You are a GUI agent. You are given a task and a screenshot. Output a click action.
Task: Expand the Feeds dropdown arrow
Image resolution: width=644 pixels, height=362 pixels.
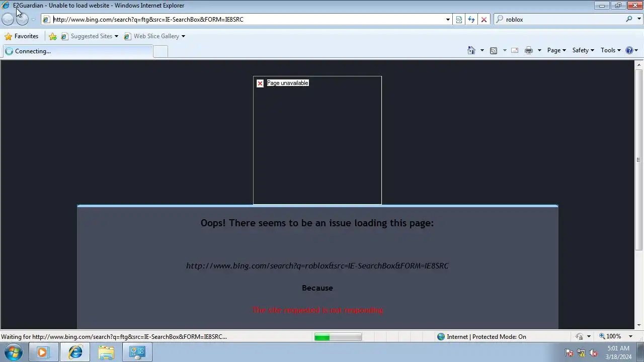coord(505,50)
